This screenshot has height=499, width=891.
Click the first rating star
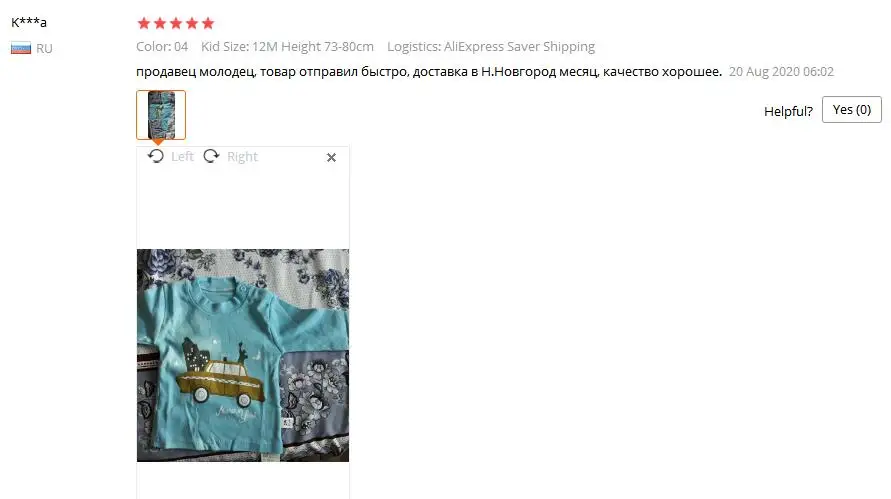coord(144,23)
